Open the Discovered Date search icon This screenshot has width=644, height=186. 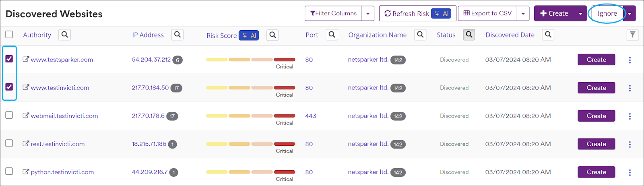pos(548,35)
